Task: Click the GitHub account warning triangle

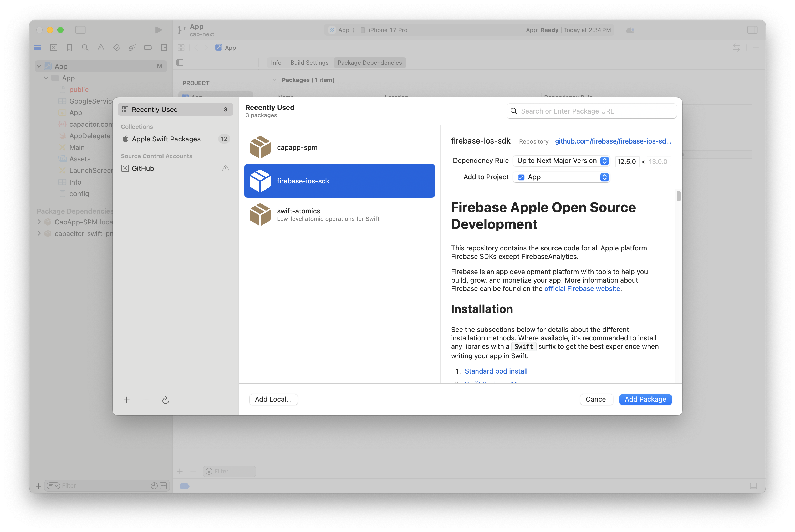Action: pos(226,168)
